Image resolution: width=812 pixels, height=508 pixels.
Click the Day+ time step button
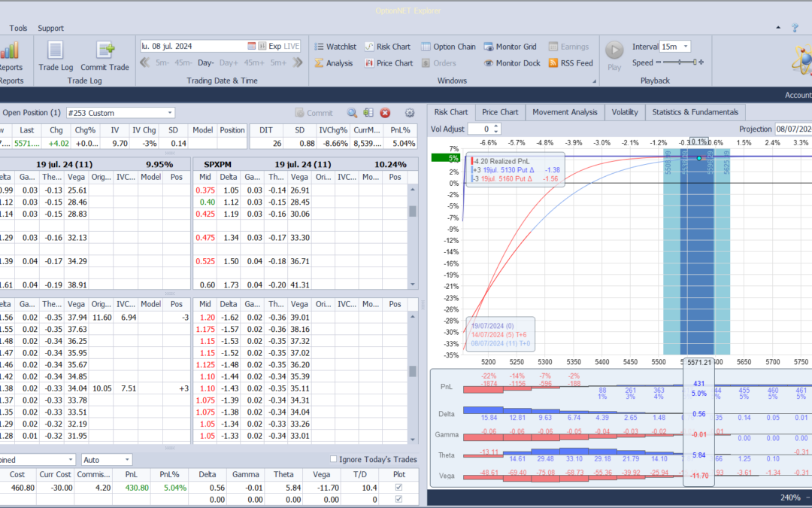coord(229,62)
